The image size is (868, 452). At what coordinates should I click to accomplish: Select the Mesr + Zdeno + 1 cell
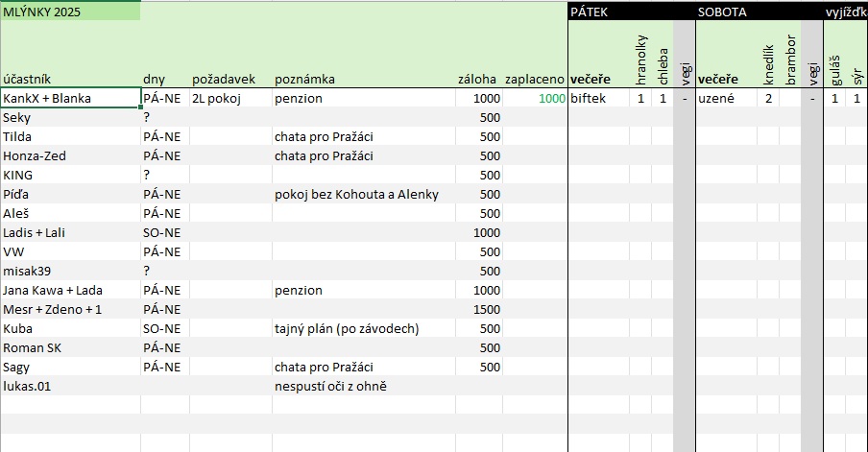click(70, 309)
